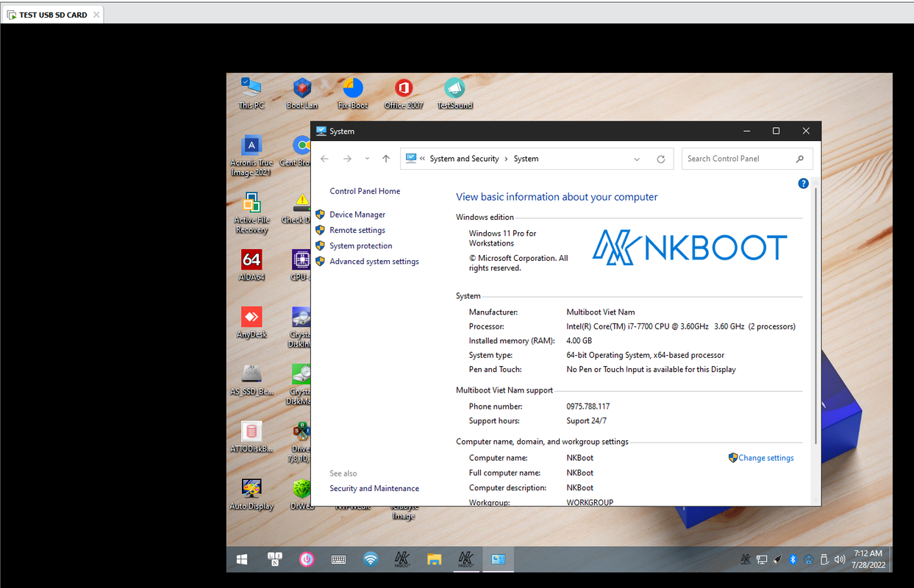
Task: Refresh the System page
Action: 661,159
